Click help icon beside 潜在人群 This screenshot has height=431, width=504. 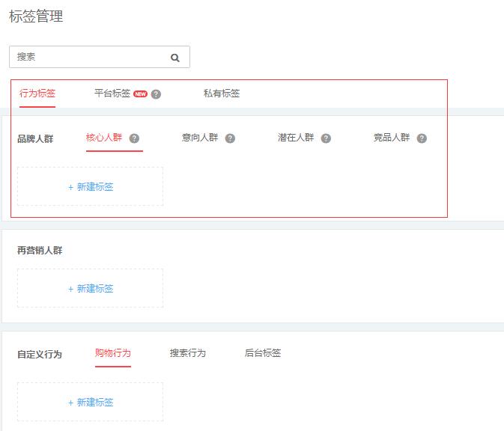click(326, 138)
